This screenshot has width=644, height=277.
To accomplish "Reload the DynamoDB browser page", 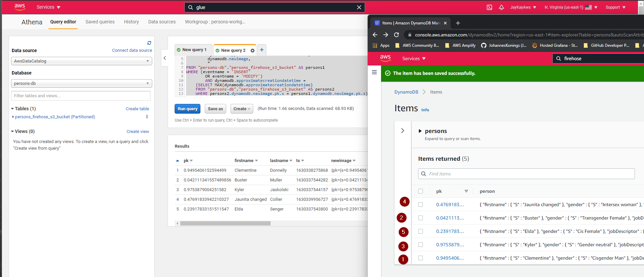I will [x=396, y=35].
